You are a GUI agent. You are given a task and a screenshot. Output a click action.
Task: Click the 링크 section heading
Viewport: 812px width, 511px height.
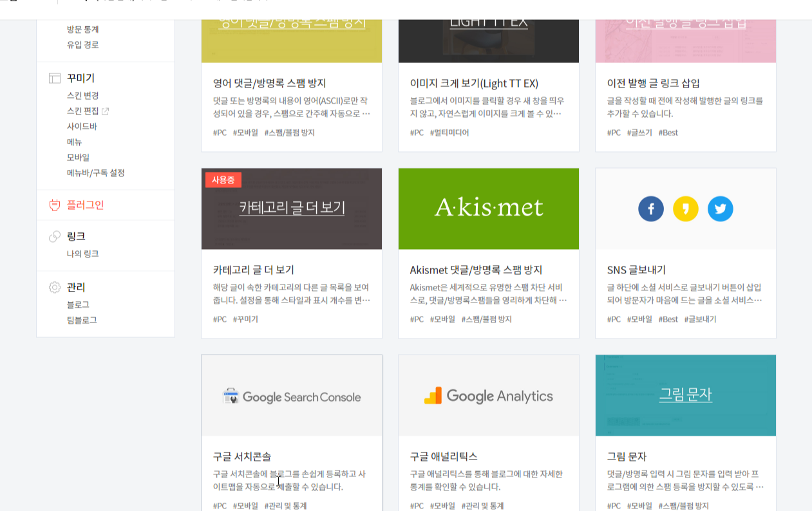coord(76,236)
